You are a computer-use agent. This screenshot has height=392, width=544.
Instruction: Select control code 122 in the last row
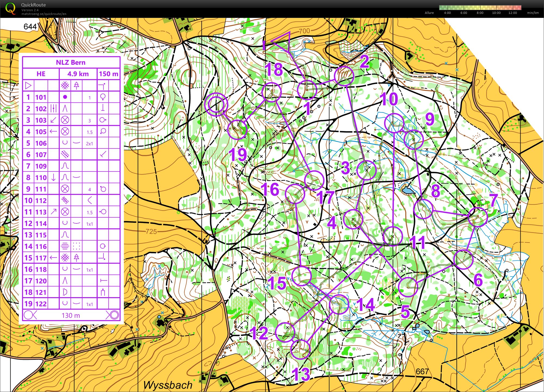tap(41, 304)
